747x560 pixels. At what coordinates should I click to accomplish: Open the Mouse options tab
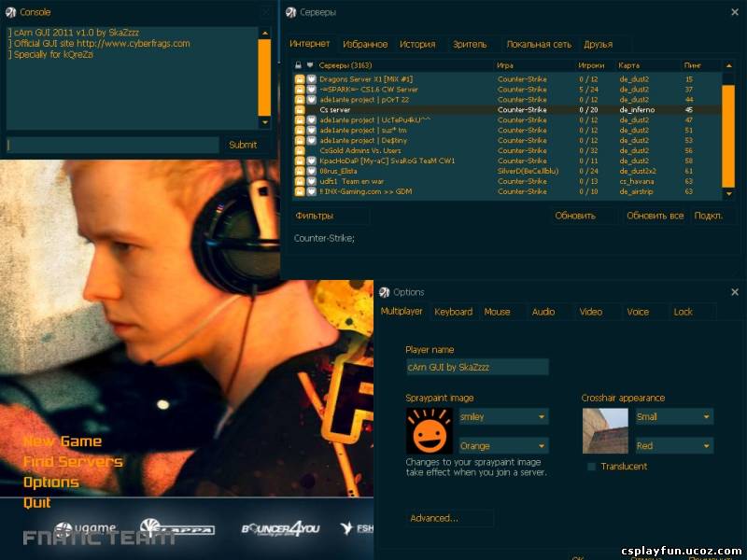coord(497,312)
